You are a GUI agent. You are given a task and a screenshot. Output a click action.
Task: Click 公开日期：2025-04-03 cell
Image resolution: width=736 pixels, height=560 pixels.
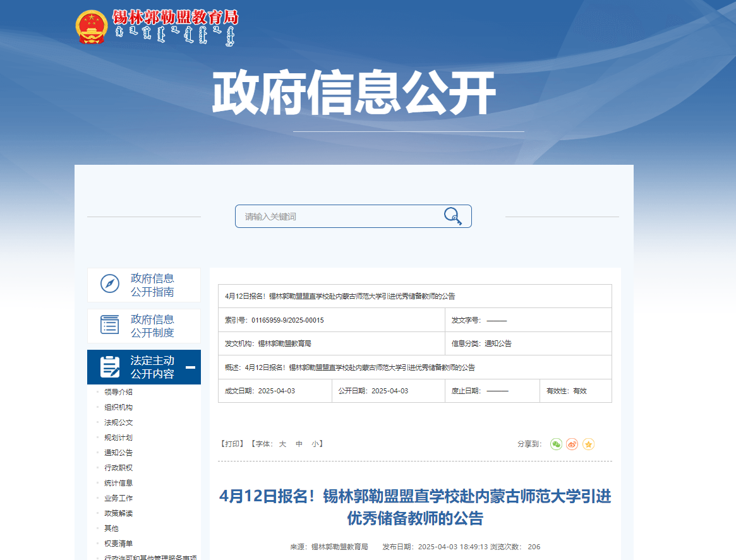[x=388, y=391]
